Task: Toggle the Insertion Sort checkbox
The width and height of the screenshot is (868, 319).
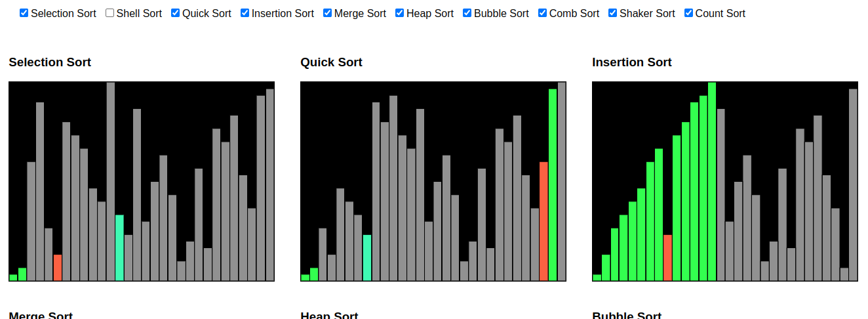Action: (x=245, y=12)
